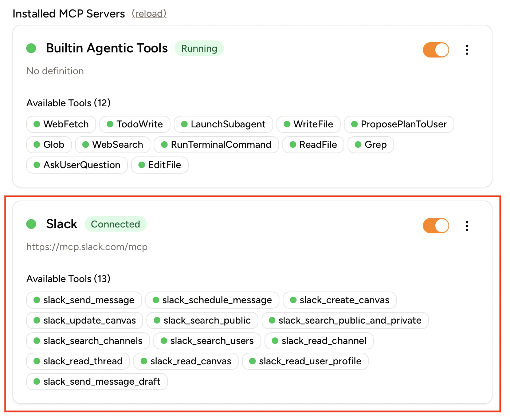Click the slack_search_users tool chip

pos(207,341)
